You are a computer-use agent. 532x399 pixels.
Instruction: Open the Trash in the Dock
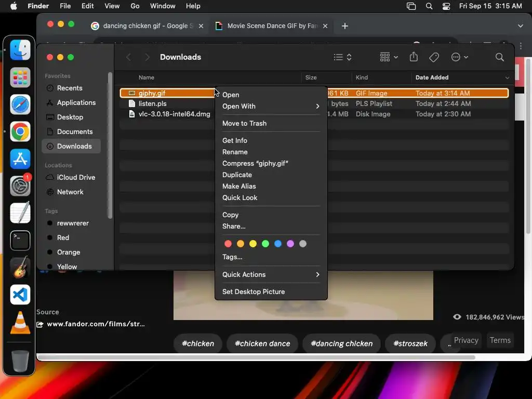(20, 361)
